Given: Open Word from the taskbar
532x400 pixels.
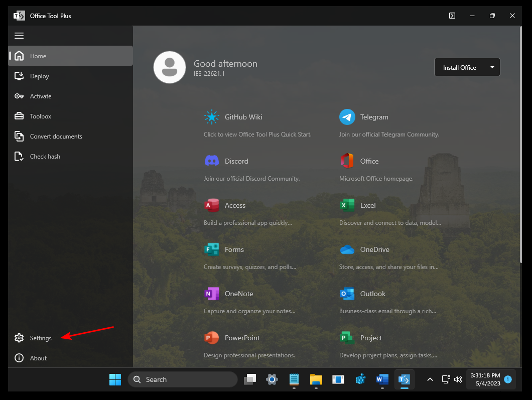Looking at the screenshot, I should (382, 379).
